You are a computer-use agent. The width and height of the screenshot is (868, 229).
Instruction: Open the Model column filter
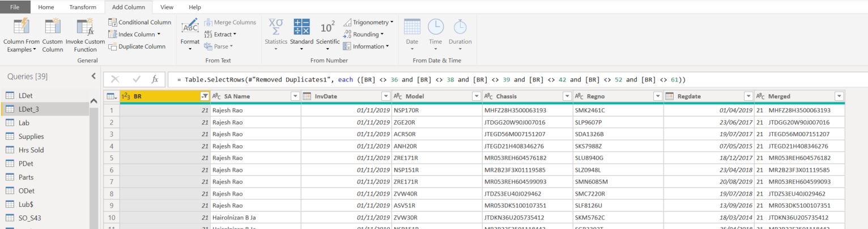476,96
